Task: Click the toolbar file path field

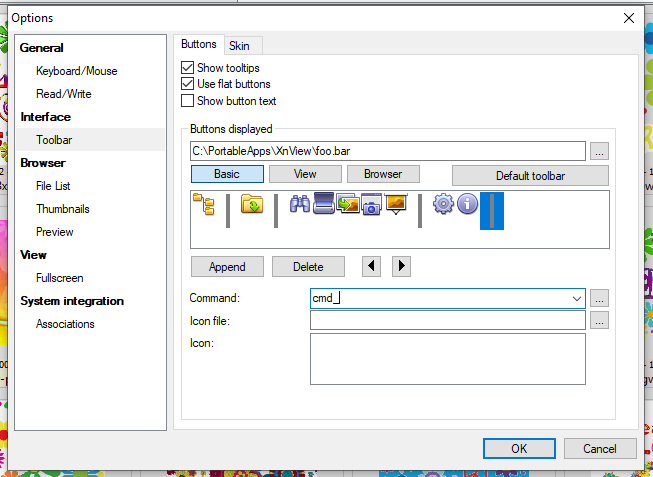Action: (388, 151)
